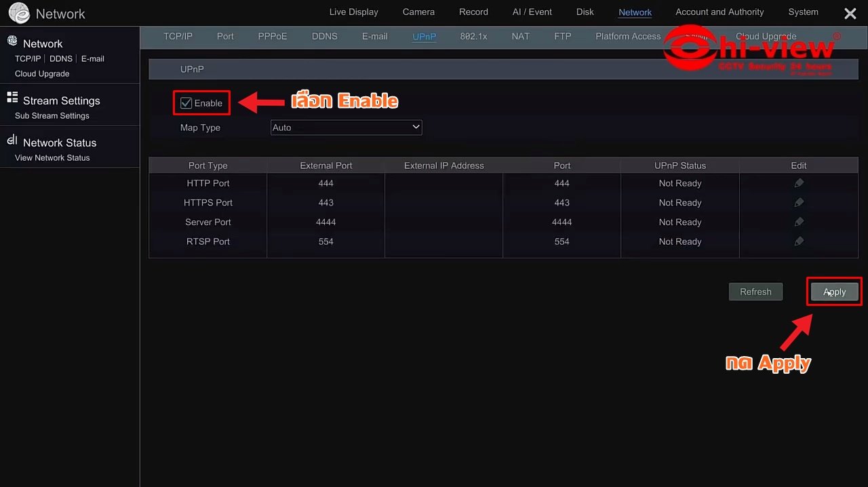Open the NAT tab
Screen dimensions: 868x487
click(520, 37)
